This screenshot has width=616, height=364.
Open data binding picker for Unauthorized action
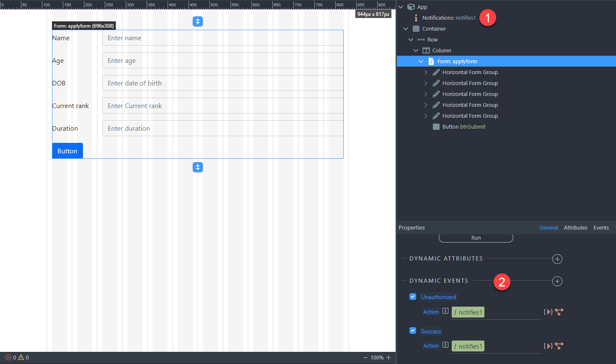(548, 312)
